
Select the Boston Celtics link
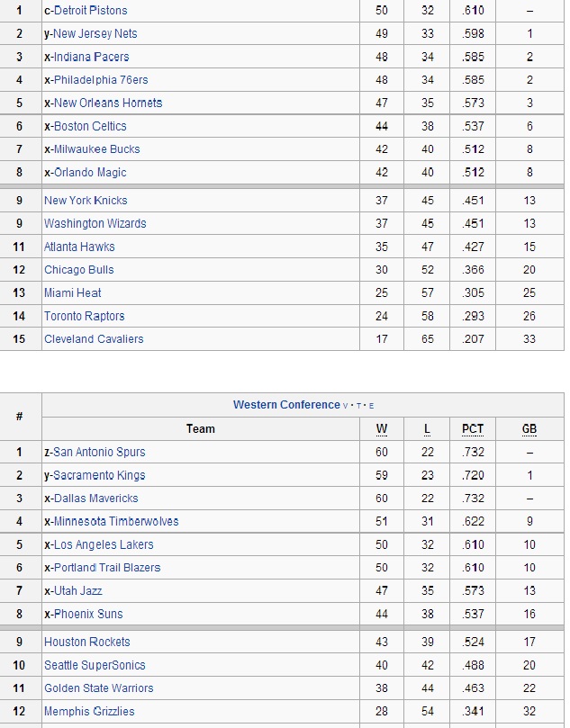pyautogui.click(x=90, y=126)
